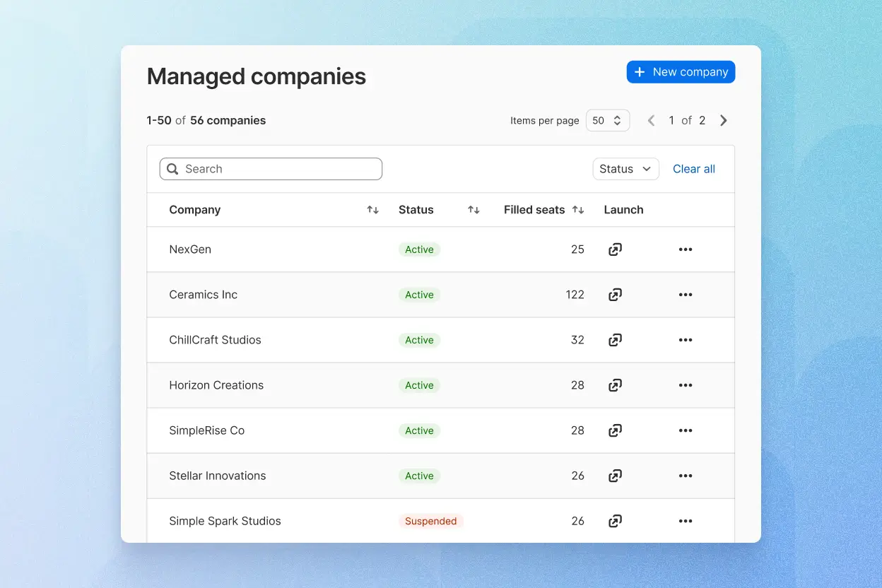Open more options for Horizon Creations
The image size is (882, 588).
pyautogui.click(x=686, y=385)
